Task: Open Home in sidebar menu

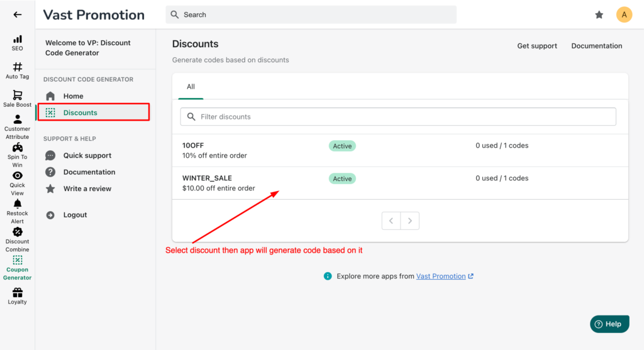Action: 73,96
